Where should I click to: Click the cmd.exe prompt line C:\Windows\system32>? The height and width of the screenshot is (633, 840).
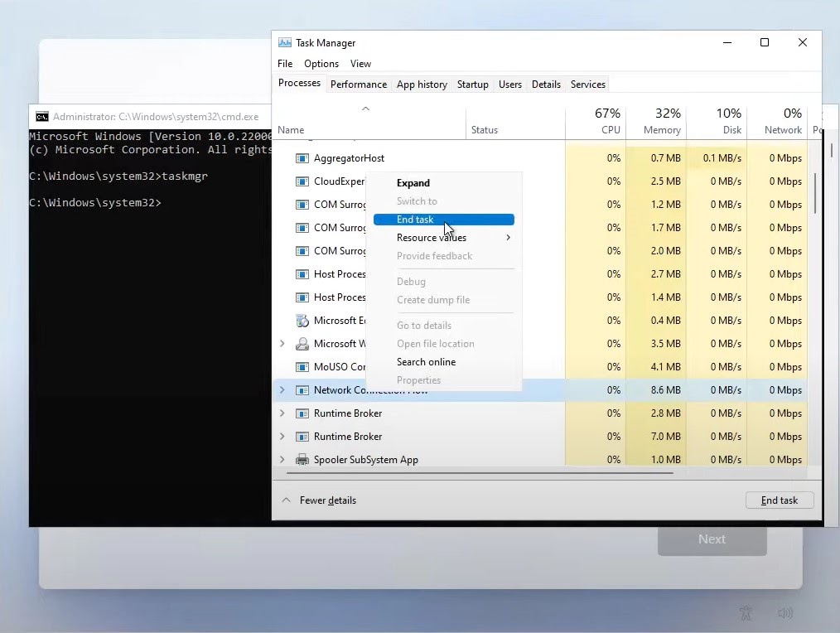tap(94, 203)
